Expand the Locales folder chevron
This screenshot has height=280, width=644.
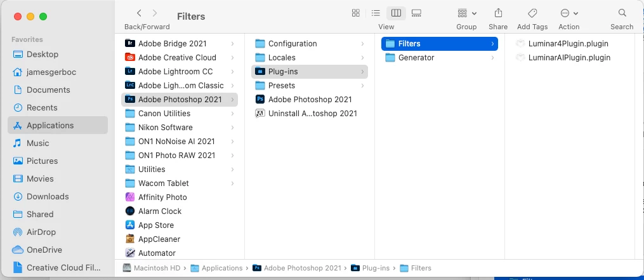(x=363, y=58)
